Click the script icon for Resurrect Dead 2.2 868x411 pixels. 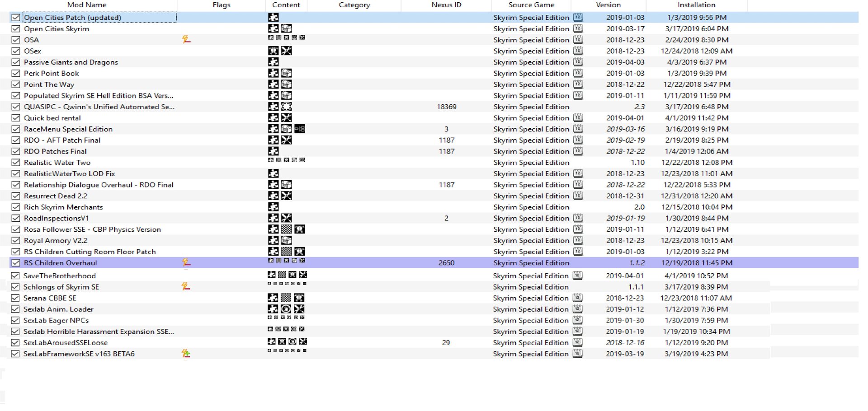coord(286,196)
